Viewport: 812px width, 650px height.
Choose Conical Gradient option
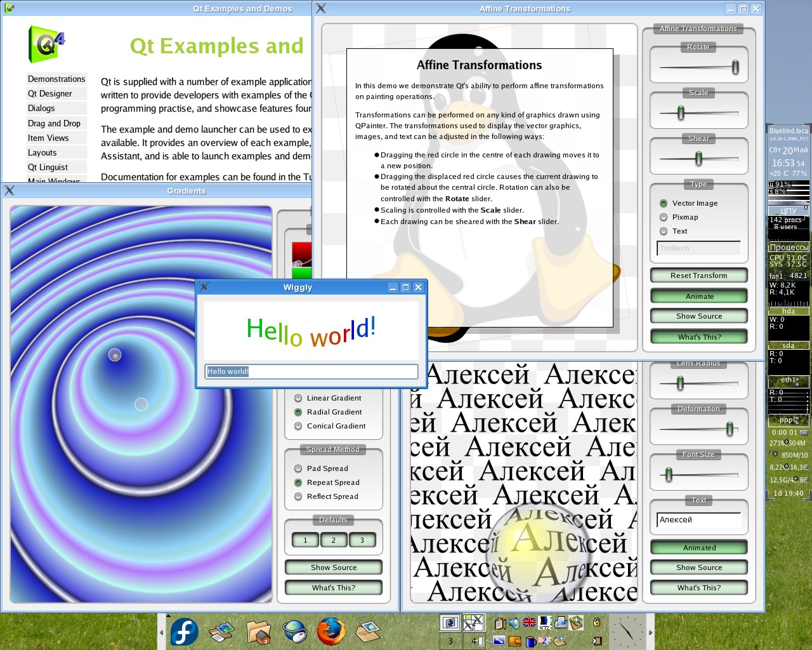click(330, 426)
